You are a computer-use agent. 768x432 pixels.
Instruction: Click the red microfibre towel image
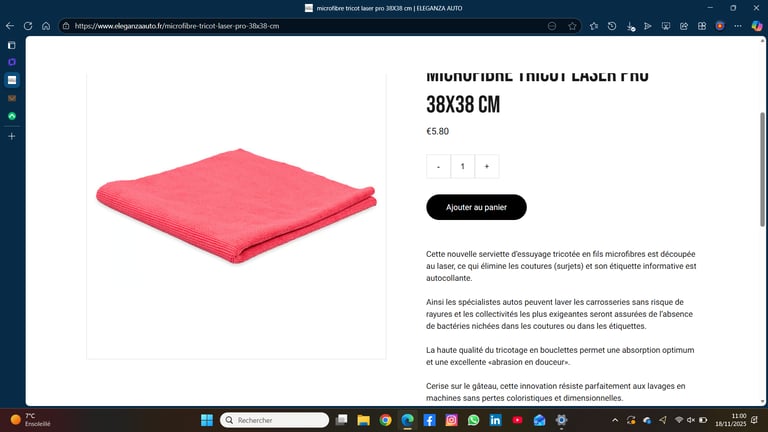(x=236, y=206)
